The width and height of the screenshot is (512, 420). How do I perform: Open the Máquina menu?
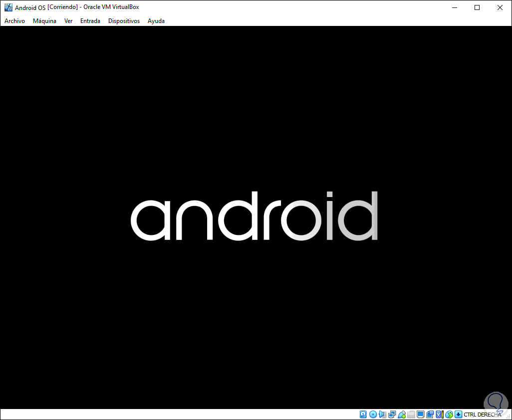pyautogui.click(x=44, y=21)
